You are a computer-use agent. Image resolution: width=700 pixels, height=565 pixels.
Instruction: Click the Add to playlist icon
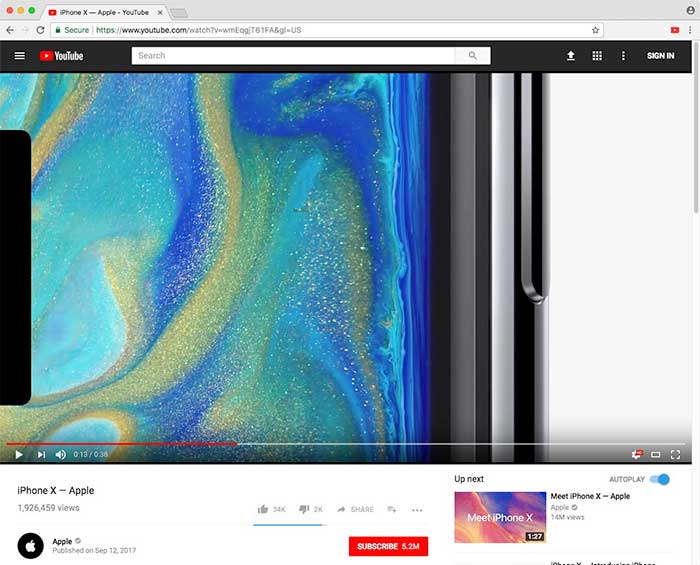[392, 509]
